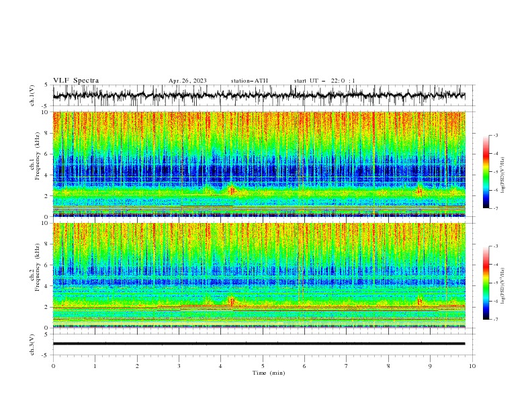Click time tick label '0' on x-axis
The width and height of the screenshot is (532, 411).
click(53, 366)
